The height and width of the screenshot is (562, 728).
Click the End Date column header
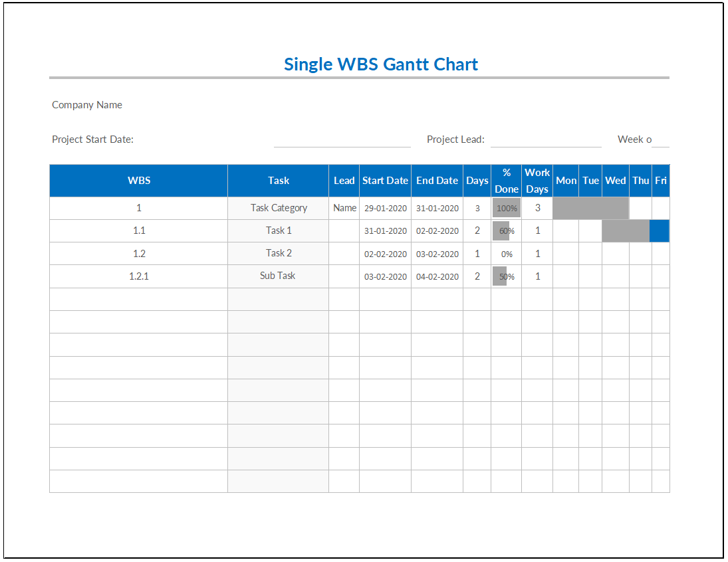tap(437, 181)
